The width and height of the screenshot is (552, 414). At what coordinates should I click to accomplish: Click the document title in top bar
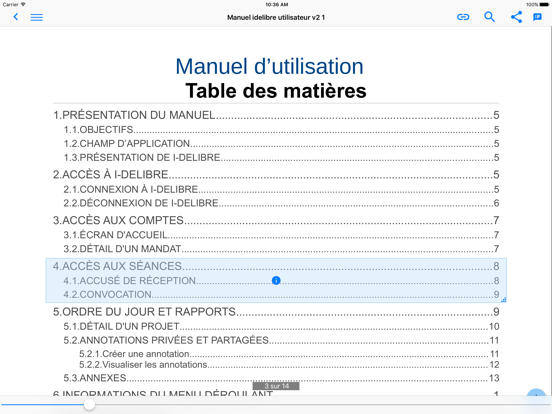[x=276, y=17]
